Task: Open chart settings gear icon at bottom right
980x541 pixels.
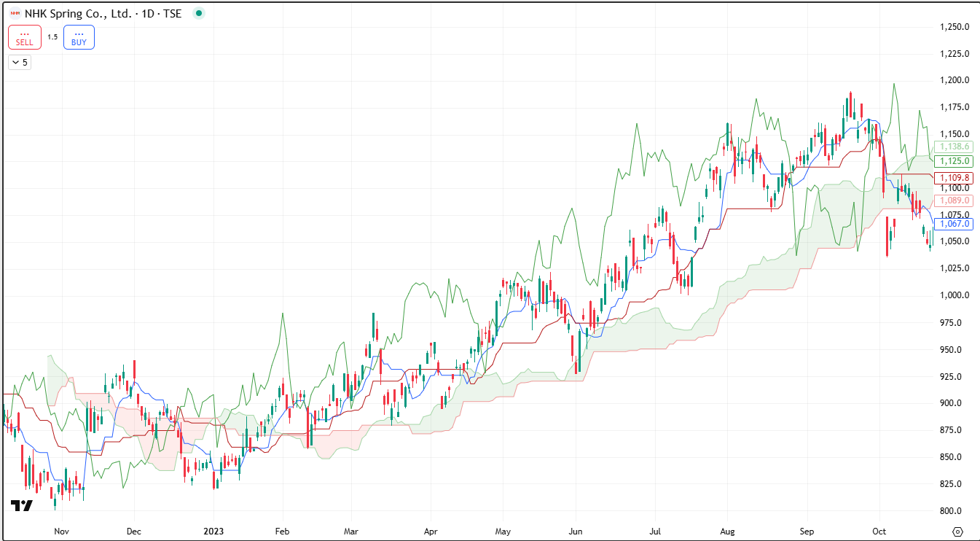Action: pyautogui.click(x=957, y=532)
